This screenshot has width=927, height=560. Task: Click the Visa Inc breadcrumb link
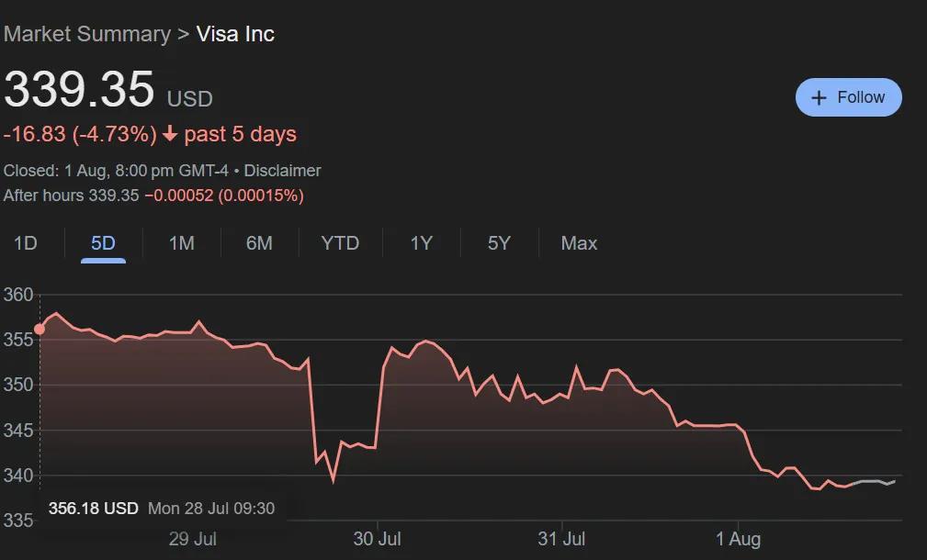[x=234, y=34]
